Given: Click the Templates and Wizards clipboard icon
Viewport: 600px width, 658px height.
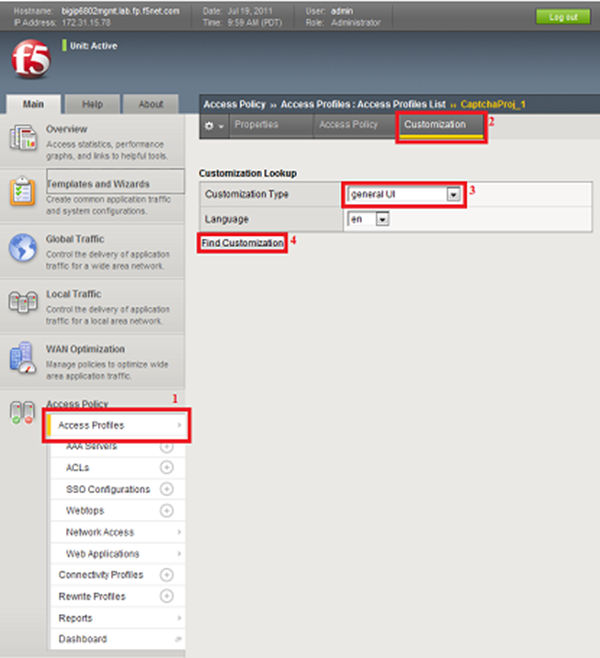Looking at the screenshot, I should coord(22,191).
